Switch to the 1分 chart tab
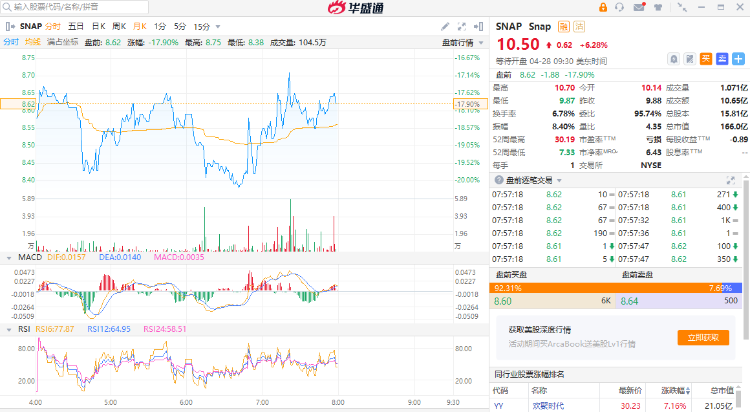This screenshot has width=750, height=412. click(x=160, y=26)
